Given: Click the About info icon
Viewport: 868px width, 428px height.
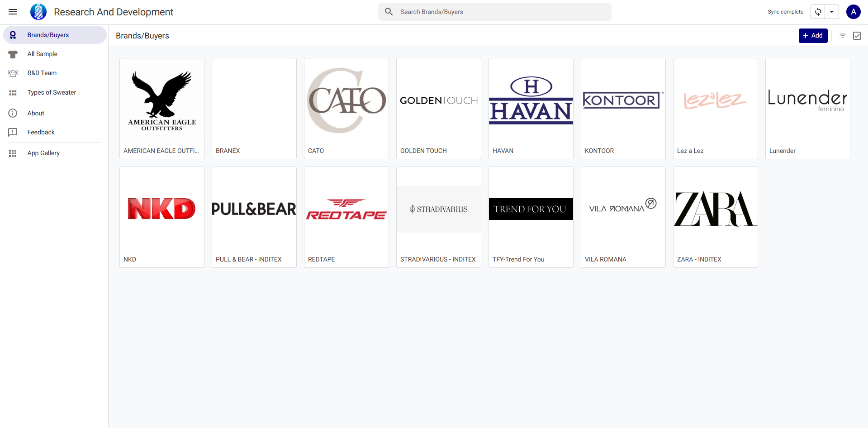Looking at the screenshot, I should [13, 113].
